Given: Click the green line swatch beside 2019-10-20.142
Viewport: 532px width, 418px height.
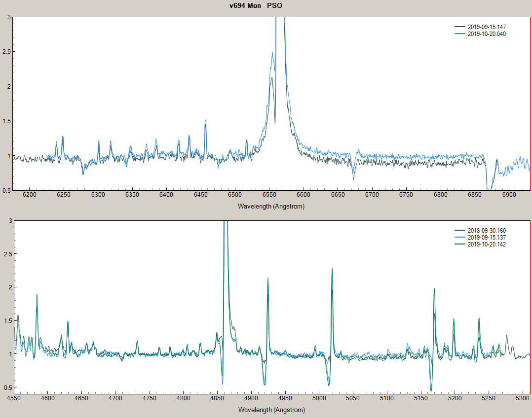Looking at the screenshot, I should (x=460, y=244).
